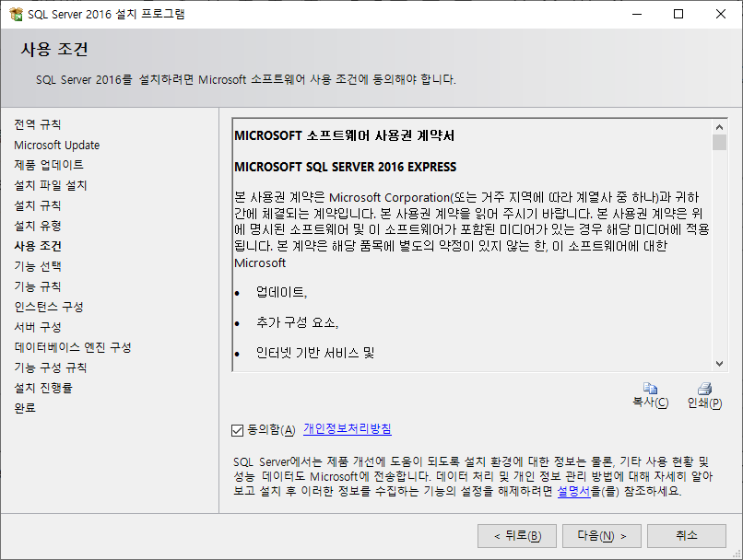The height and width of the screenshot is (560, 743).
Task: Cancel setup with the 취소 button
Action: point(687,536)
